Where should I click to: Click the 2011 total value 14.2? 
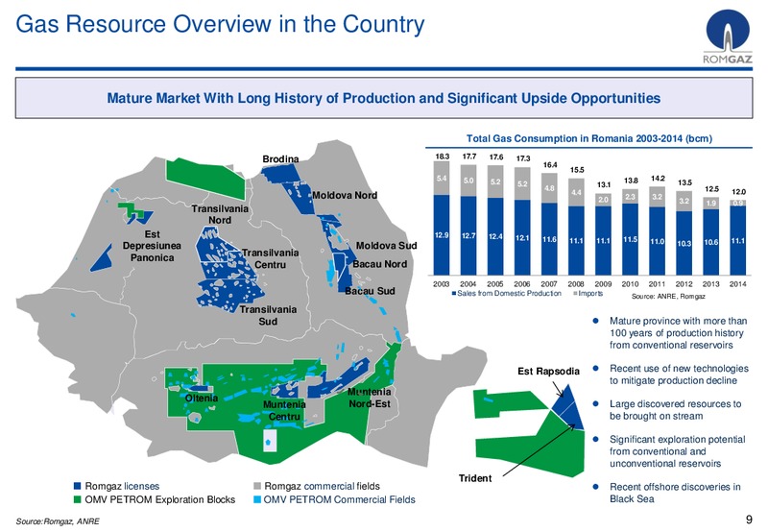tap(658, 179)
